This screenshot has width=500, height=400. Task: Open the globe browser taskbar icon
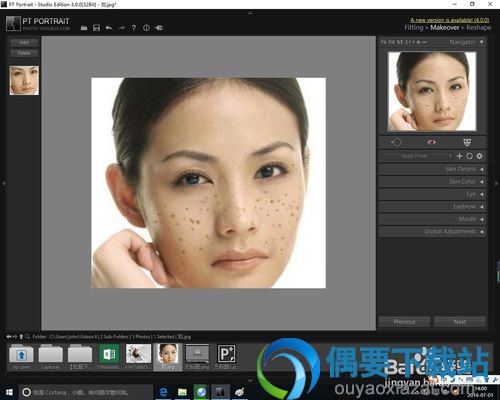tap(201, 392)
